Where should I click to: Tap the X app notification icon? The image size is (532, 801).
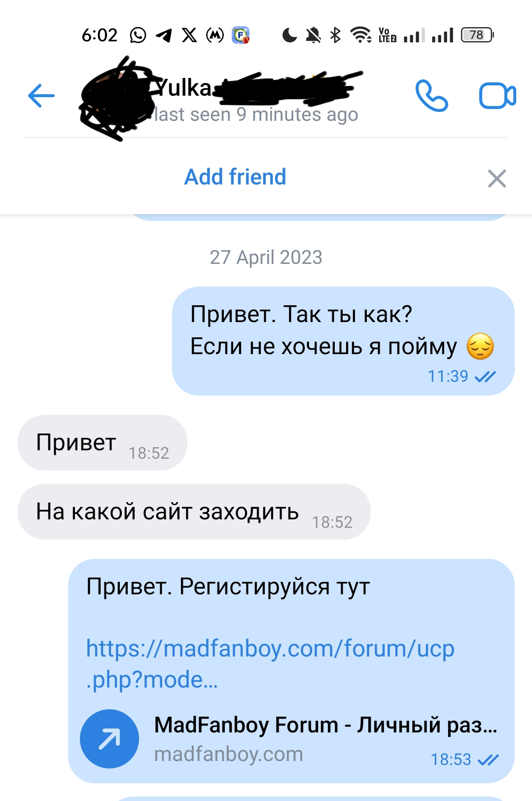189,35
